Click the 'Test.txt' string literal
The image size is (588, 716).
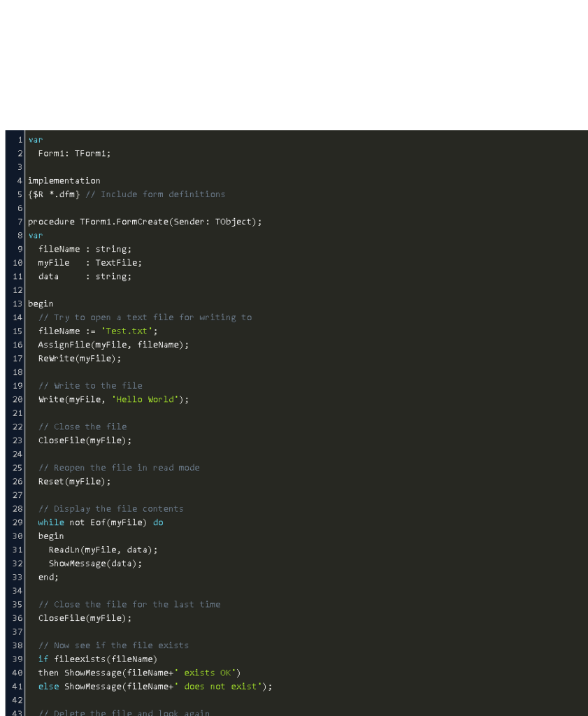[127, 331]
